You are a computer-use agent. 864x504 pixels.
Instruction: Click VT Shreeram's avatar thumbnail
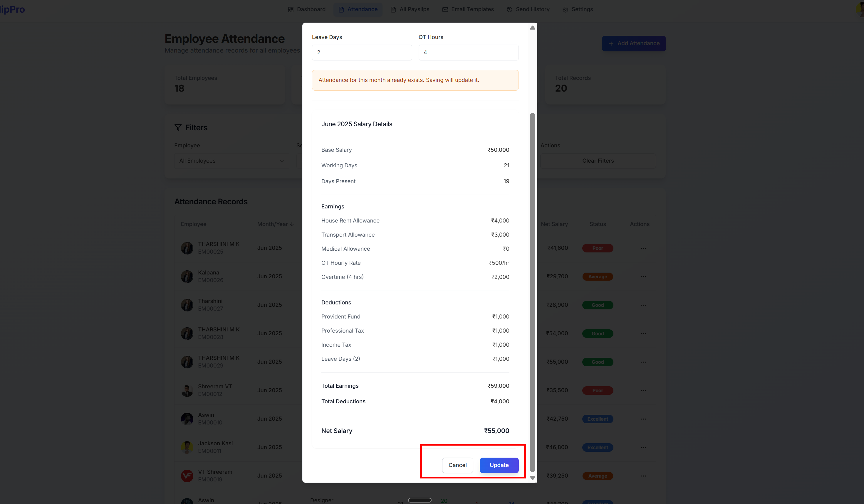(187, 476)
